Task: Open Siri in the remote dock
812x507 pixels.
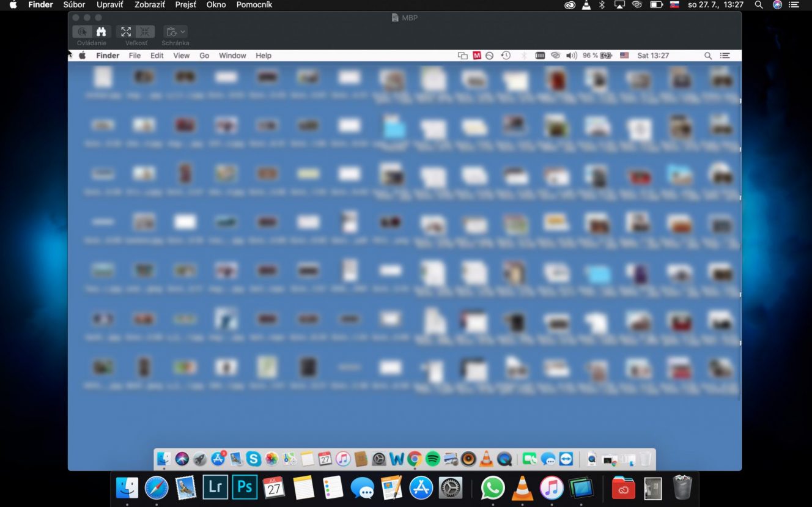Action: coord(182,459)
